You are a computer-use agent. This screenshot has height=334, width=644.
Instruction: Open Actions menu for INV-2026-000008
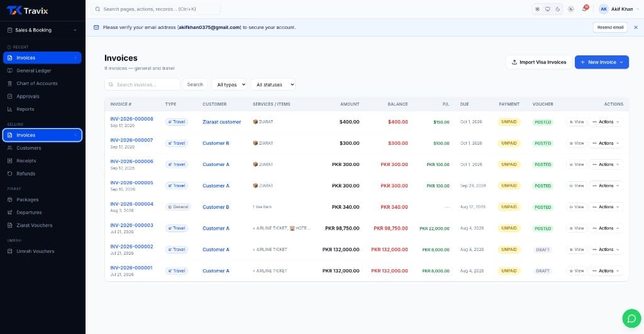[606, 122]
